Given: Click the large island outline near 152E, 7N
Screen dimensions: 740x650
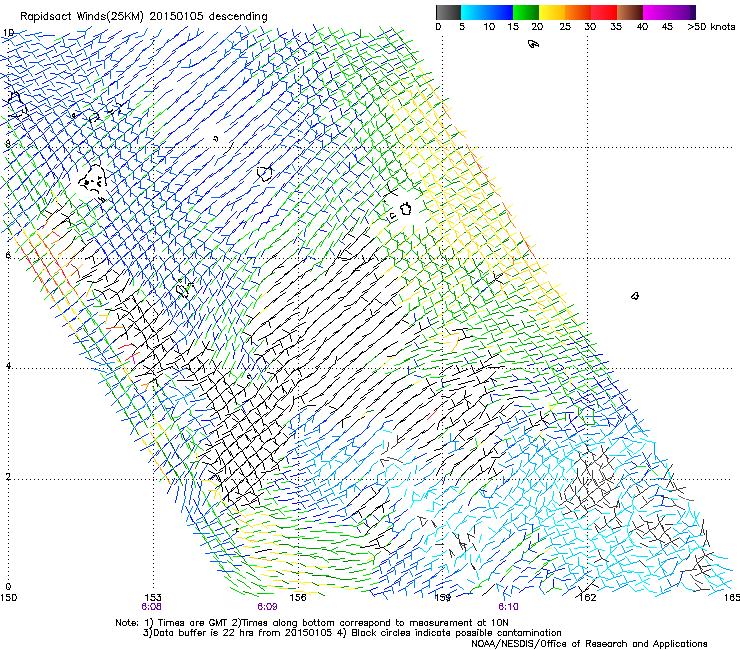Looking at the screenshot, I should (92, 179).
